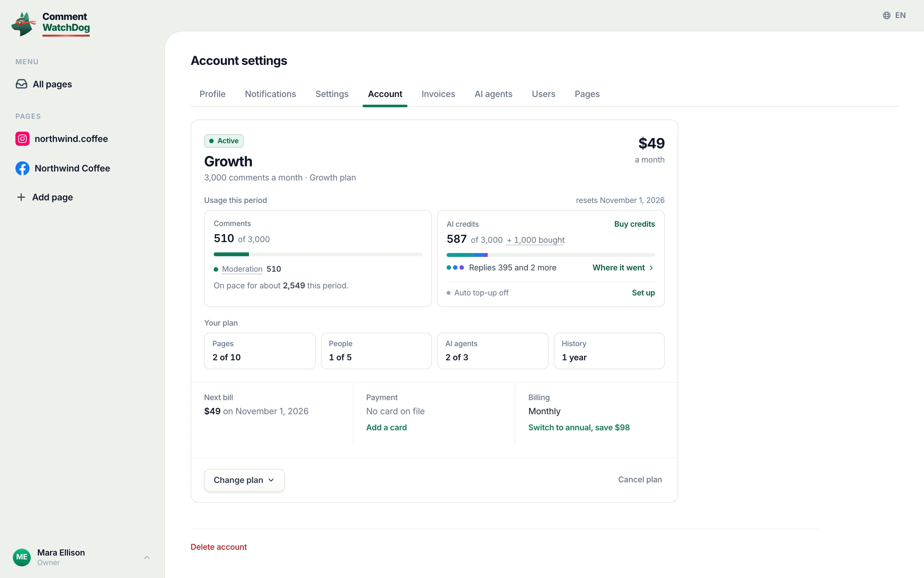
Task: Expand the Mara Ellison user menu chevron
Action: tap(147, 557)
